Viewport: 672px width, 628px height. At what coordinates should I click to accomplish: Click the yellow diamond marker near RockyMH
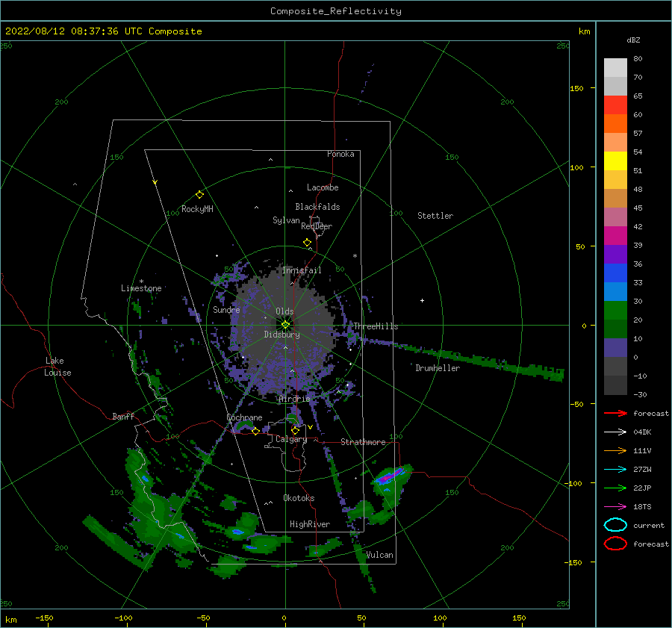coord(199,195)
